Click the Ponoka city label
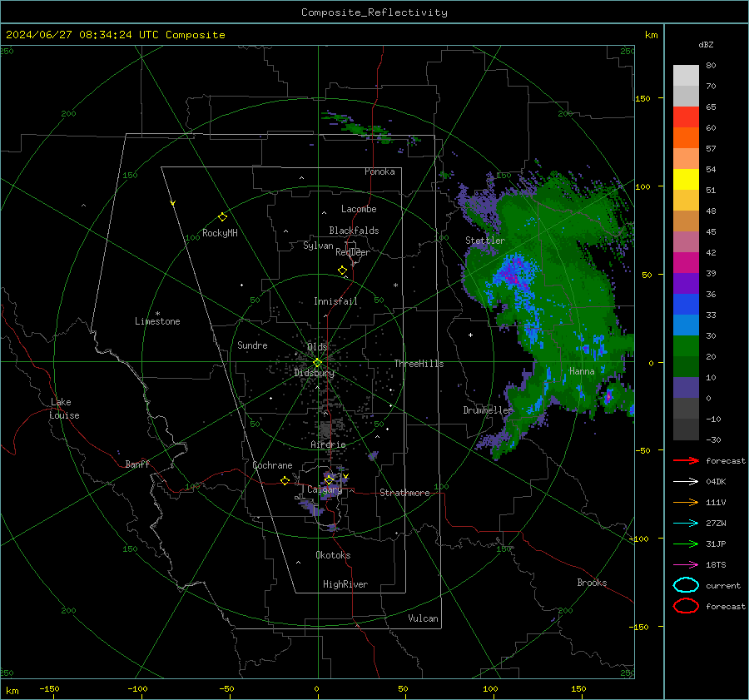749x700 pixels. coord(379,171)
